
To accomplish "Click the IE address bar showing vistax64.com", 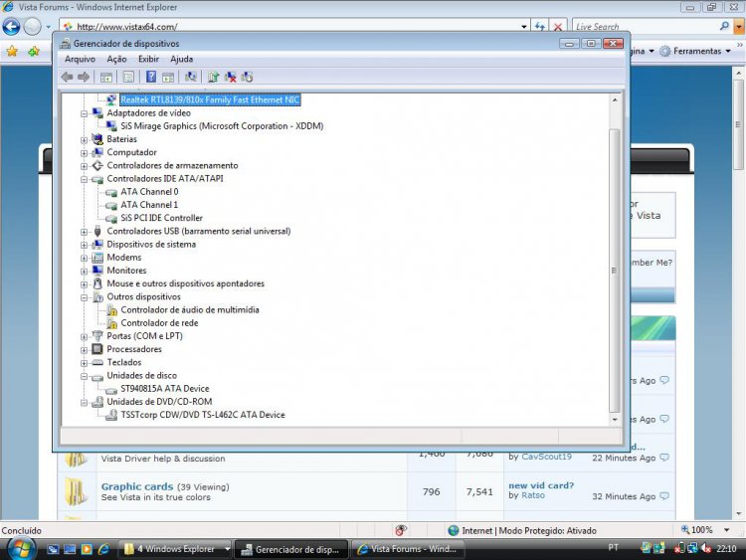I will tap(289, 27).
